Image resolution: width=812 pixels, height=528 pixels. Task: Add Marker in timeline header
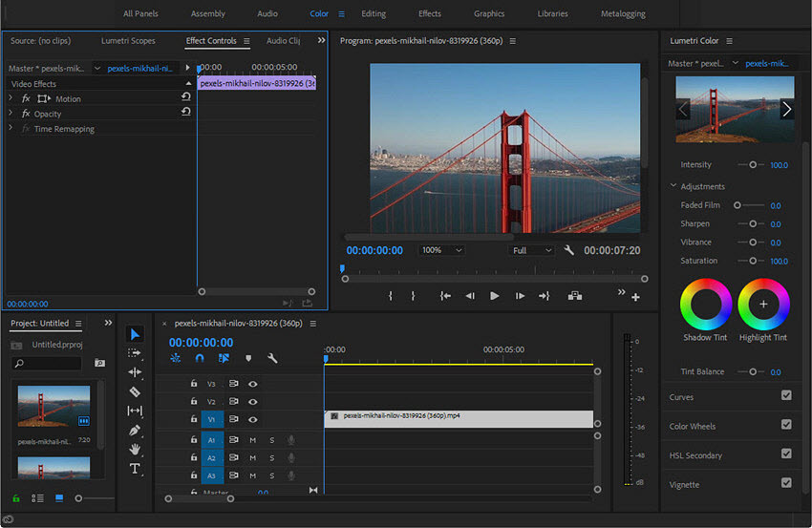point(248,358)
